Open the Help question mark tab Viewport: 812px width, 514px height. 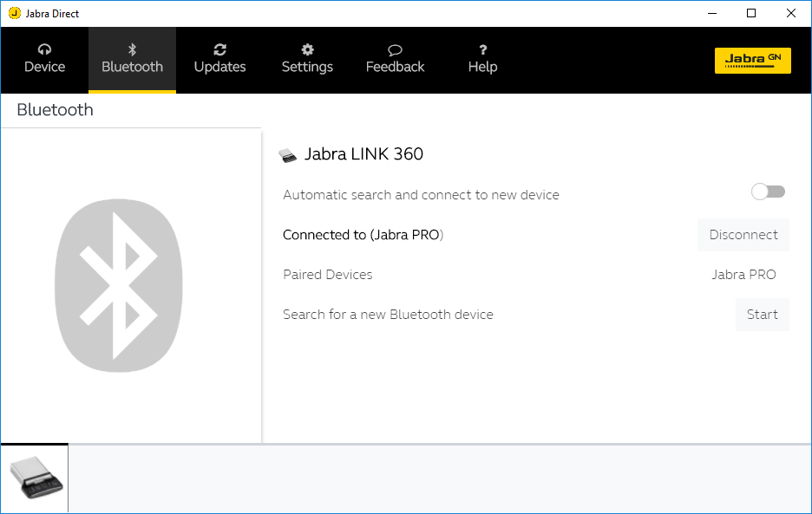click(482, 59)
